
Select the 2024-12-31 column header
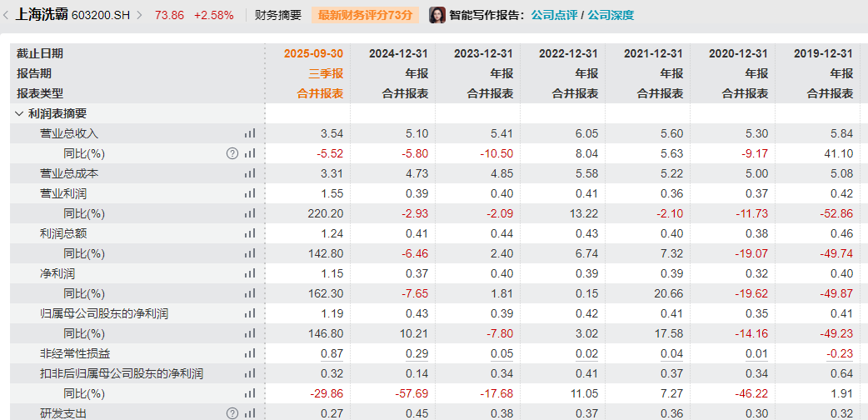coord(398,53)
